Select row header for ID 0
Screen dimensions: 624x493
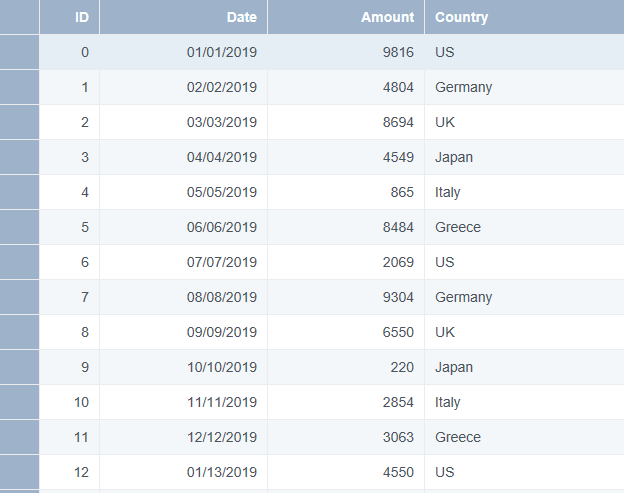click(20, 52)
